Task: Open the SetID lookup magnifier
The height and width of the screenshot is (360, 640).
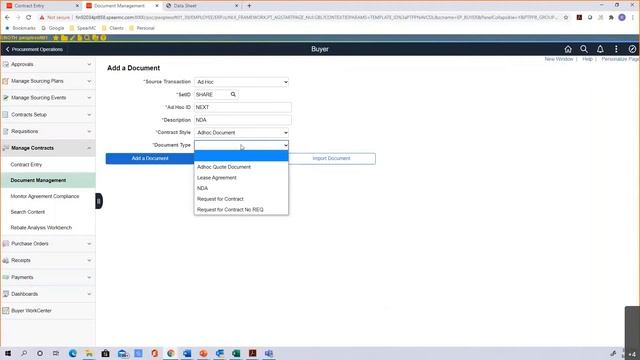Action: click(x=233, y=94)
